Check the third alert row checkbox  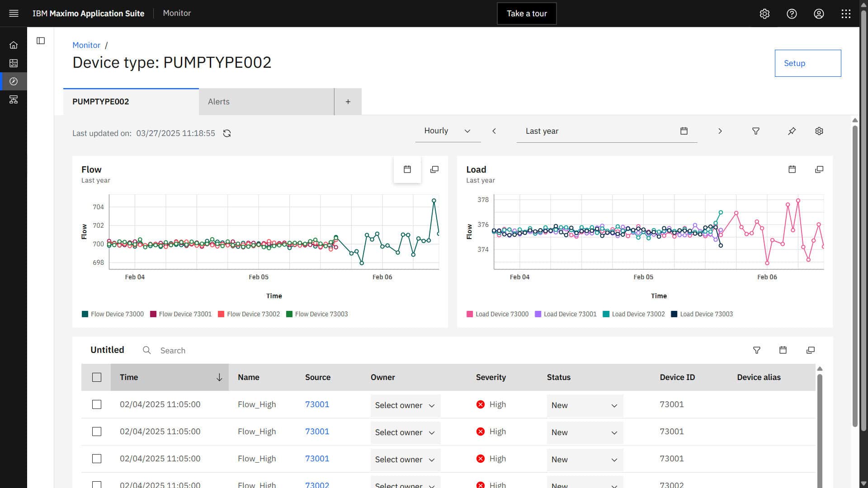tap(97, 459)
